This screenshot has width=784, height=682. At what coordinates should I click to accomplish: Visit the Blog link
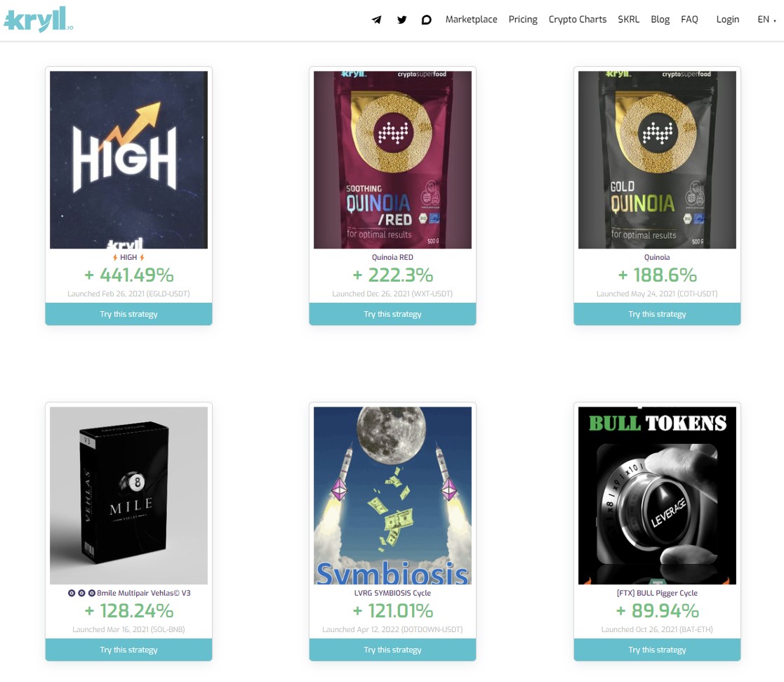(660, 20)
